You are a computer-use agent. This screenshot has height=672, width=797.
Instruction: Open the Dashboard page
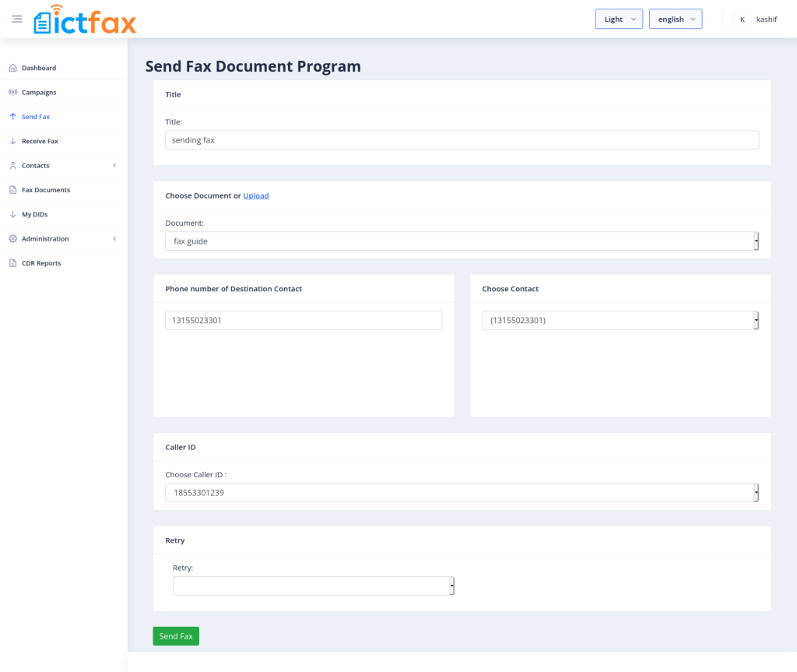point(64,68)
